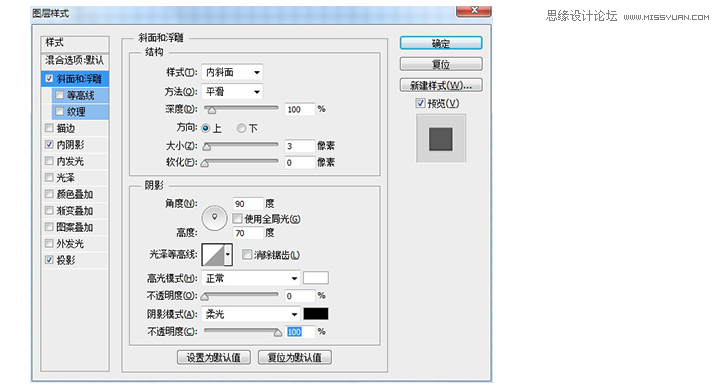Open the white highlight color swatch
The width and height of the screenshot is (720, 388).
(316, 278)
